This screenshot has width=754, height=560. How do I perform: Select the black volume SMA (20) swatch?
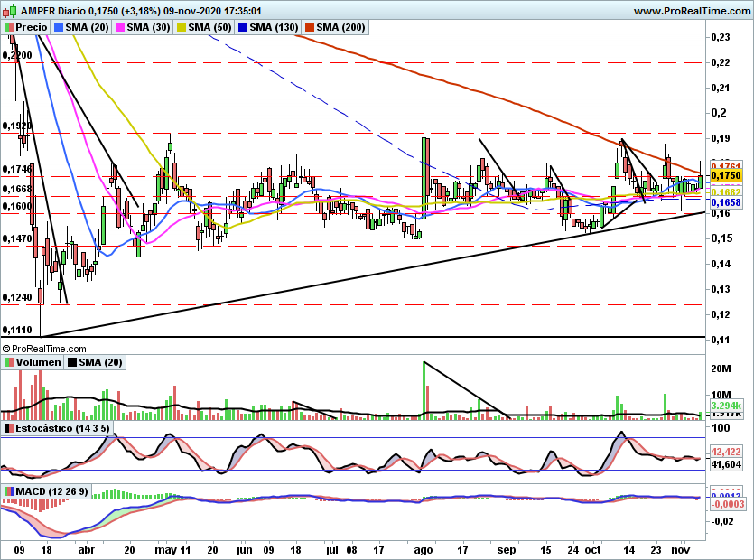point(72,362)
